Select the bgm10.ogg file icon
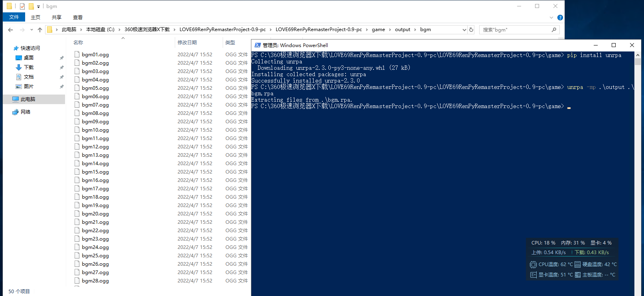 click(x=77, y=130)
